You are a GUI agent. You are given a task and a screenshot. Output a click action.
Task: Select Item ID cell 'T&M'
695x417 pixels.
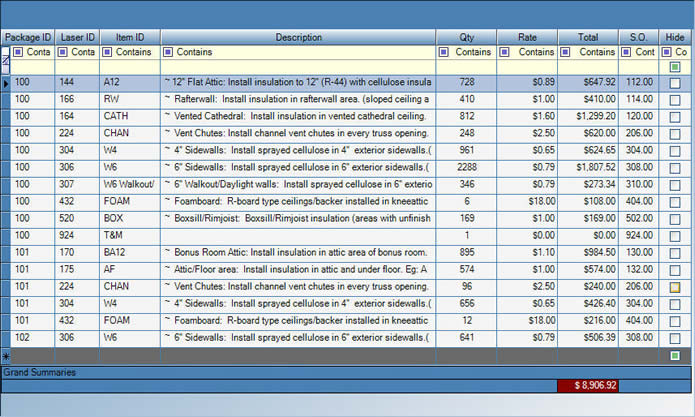pyautogui.click(x=130, y=235)
